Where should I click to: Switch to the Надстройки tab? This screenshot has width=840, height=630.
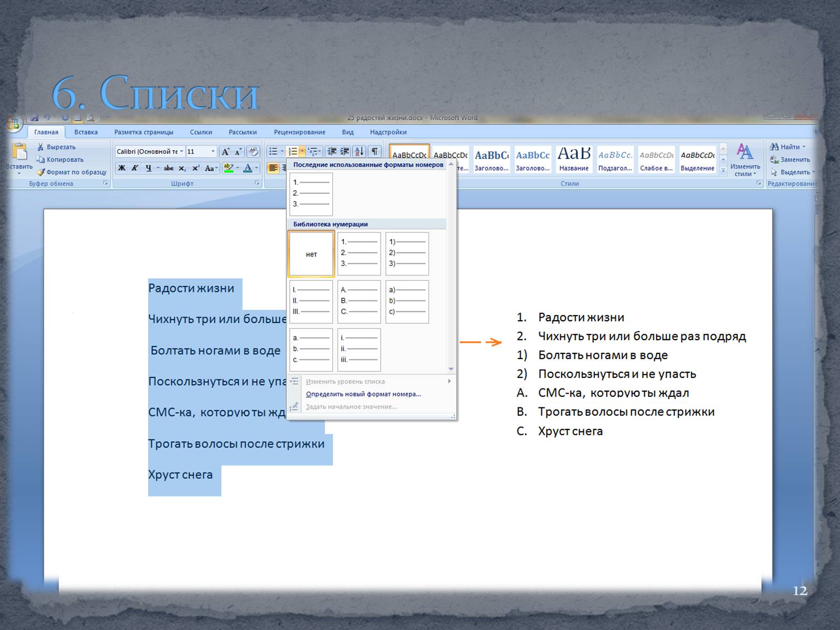388,132
